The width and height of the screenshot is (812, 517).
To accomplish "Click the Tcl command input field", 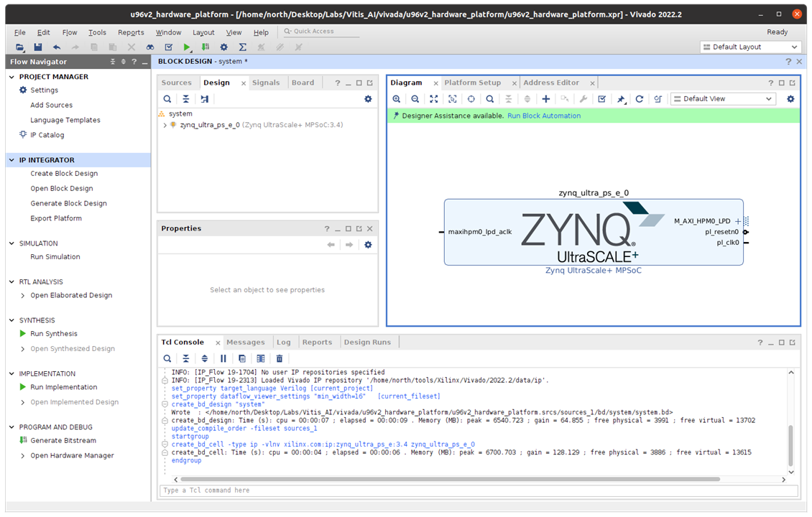I will (479, 490).
